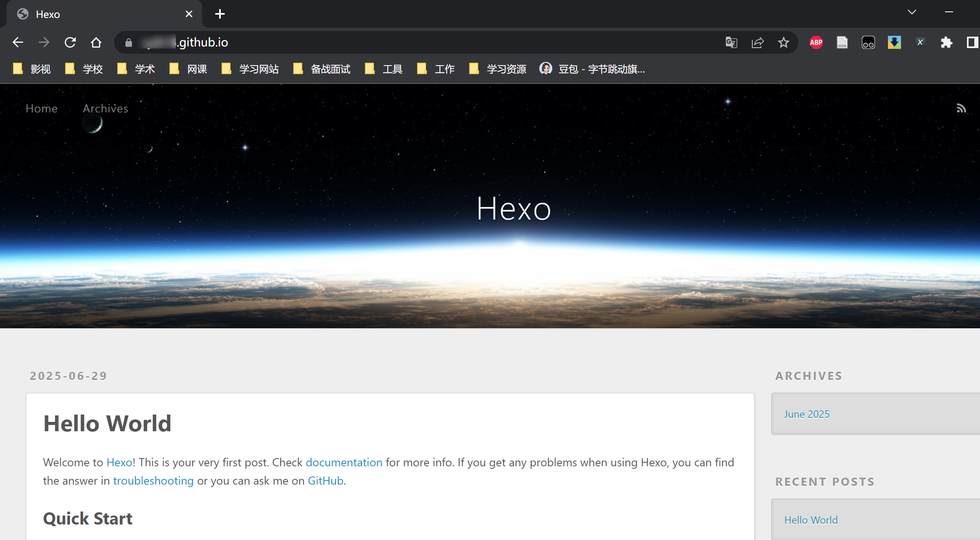Open the 网课 bookmark folder
The image size is (980, 540).
[188, 69]
